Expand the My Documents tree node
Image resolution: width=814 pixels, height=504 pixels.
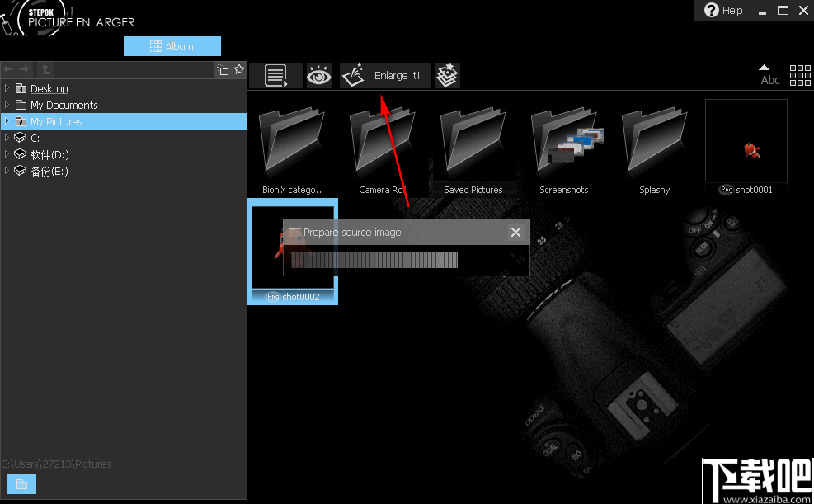tap(7, 105)
